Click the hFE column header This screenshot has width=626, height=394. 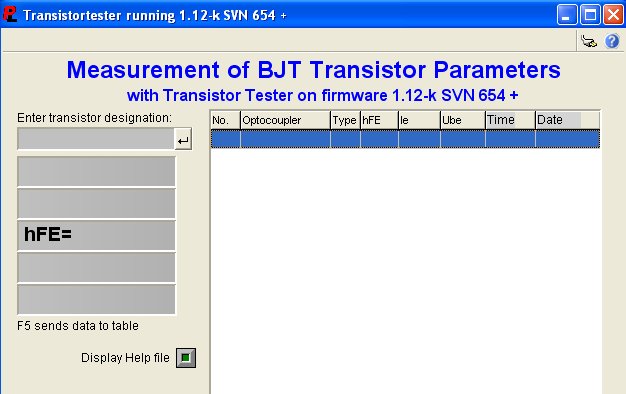coord(379,120)
